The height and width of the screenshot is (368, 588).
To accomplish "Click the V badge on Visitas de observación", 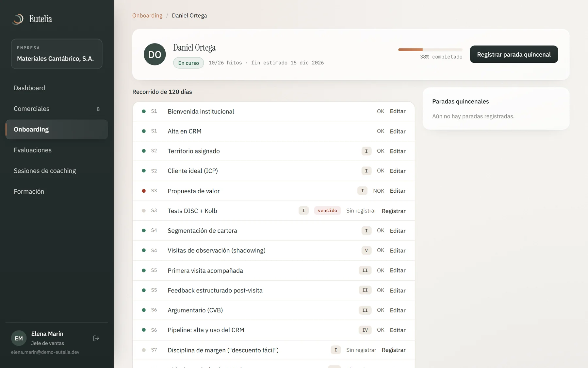I will 366,251.
